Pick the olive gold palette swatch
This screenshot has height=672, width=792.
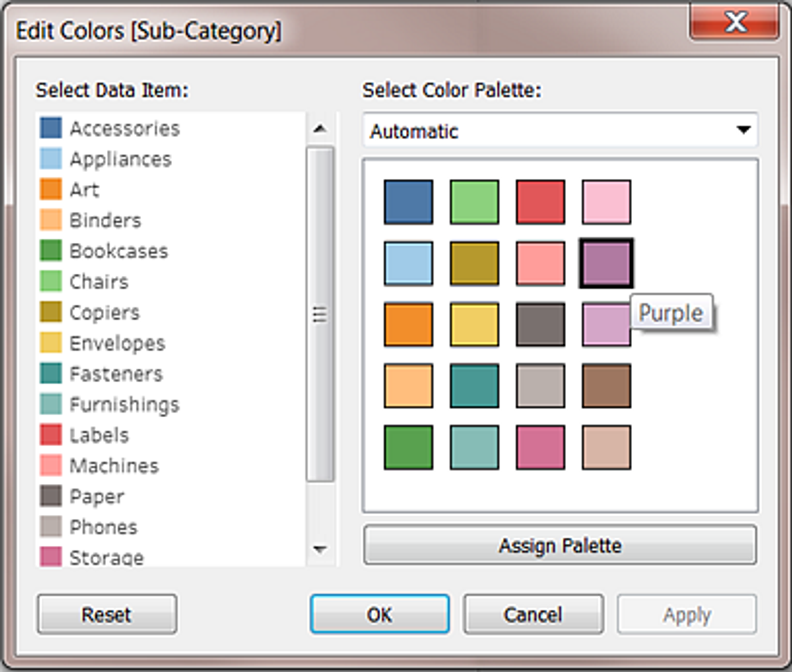click(x=474, y=263)
